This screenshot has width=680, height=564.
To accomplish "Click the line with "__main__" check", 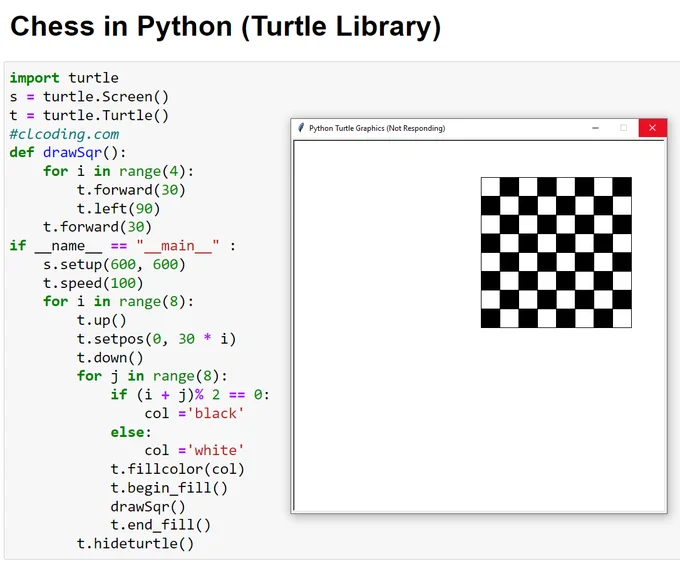I will 123,246.
